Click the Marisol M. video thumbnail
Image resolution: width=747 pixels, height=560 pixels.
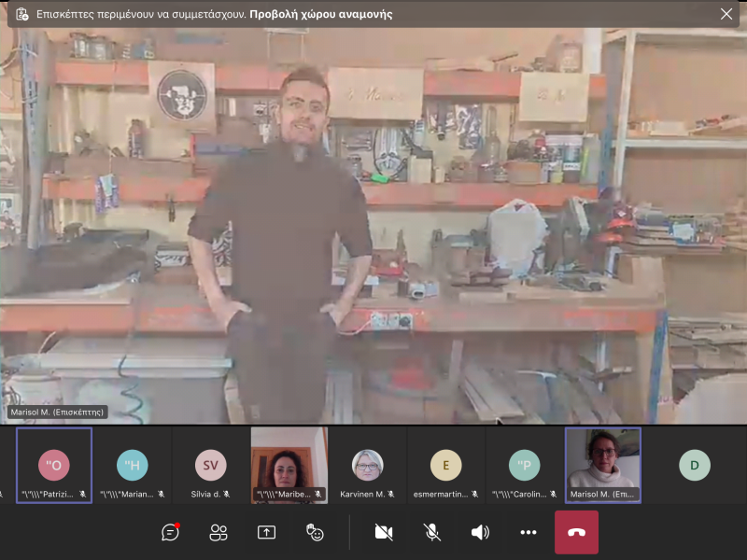(603, 464)
